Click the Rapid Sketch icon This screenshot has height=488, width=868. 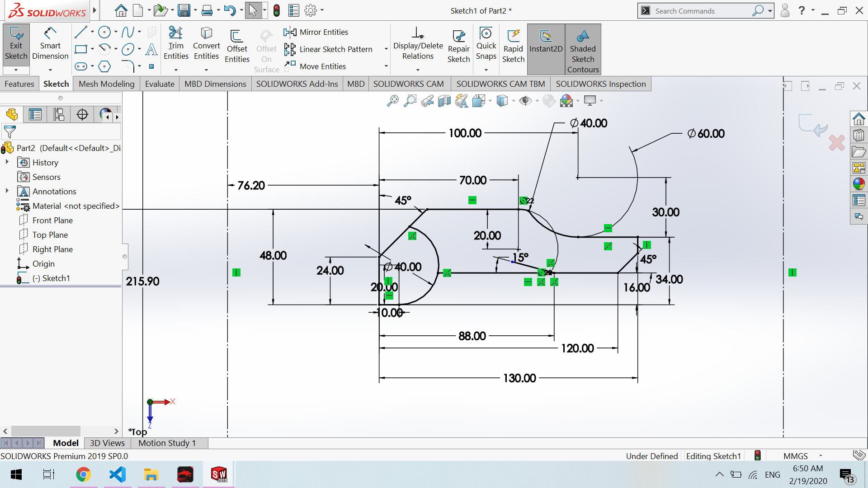tap(513, 47)
